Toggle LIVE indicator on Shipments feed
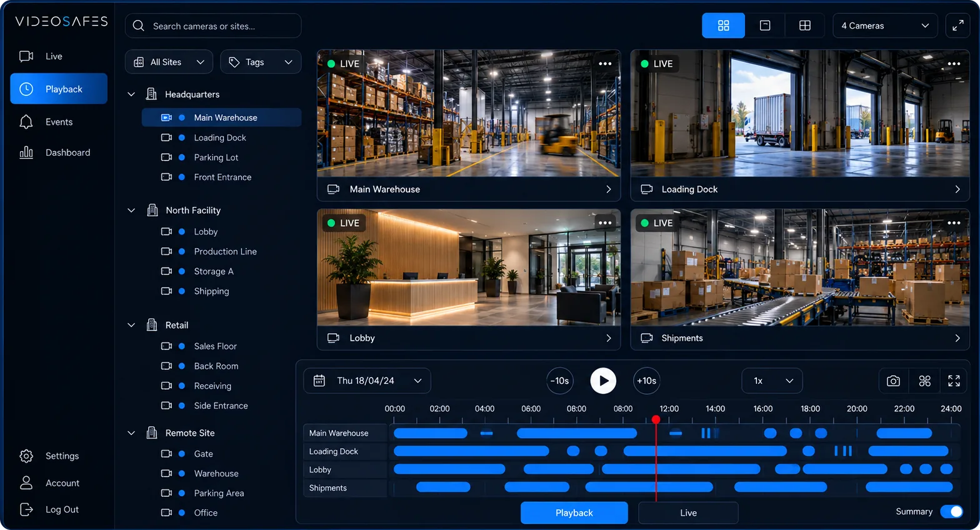Image resolution: width=980 pixels, height=530 pixels. tap(657, 223)
